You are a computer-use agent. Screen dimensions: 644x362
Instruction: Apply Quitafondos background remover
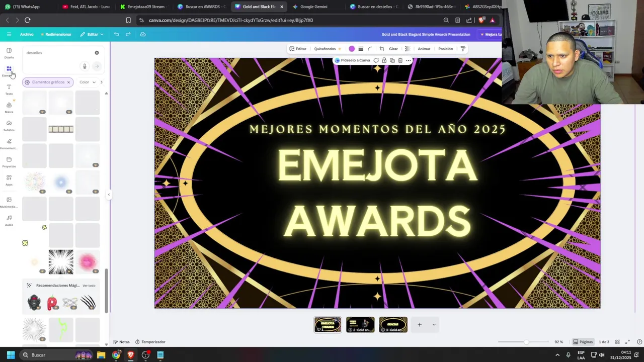tap(328, 49)
